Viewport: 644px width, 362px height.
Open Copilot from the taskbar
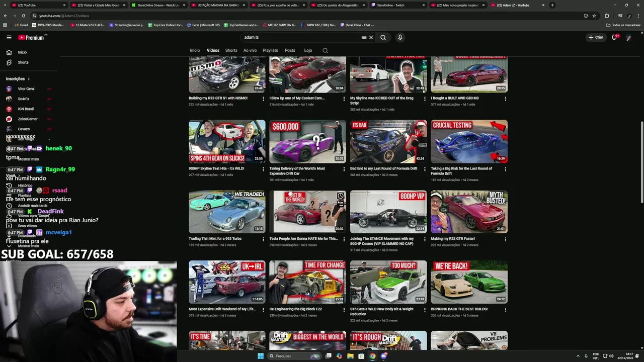(339, 356)
